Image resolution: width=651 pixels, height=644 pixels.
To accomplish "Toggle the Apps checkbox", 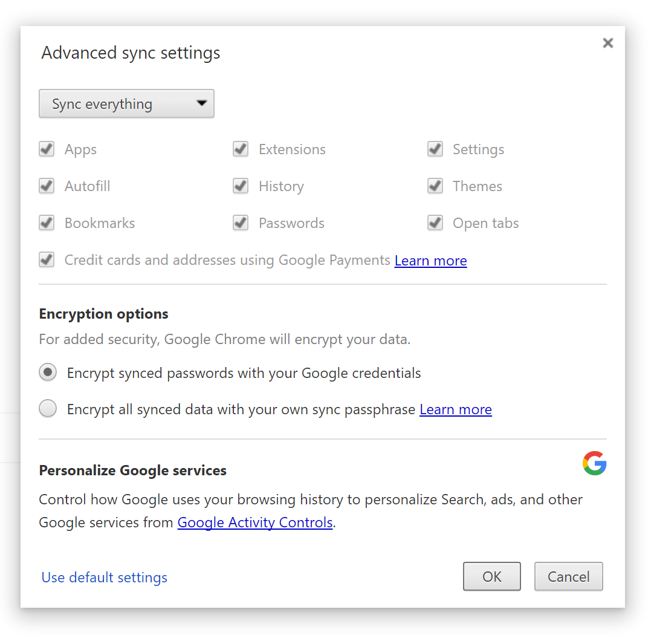I will coord(47,149).
